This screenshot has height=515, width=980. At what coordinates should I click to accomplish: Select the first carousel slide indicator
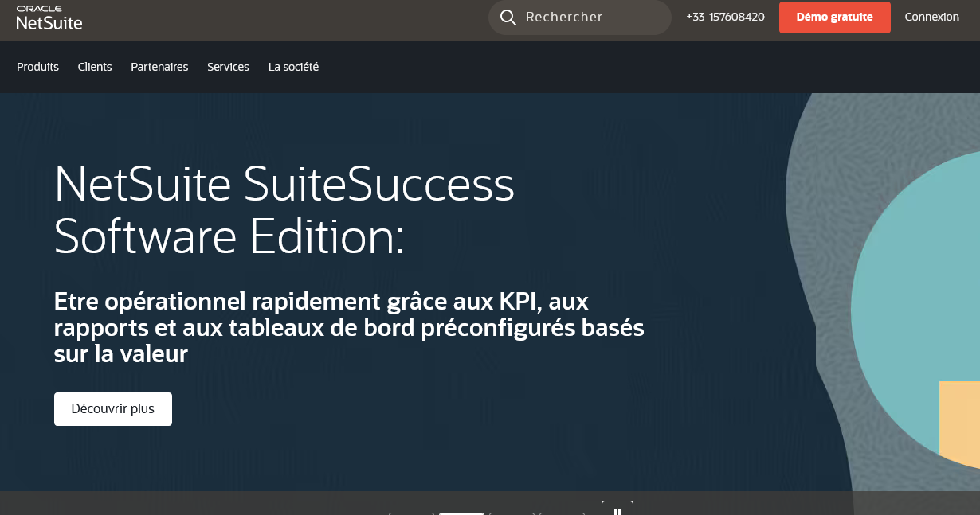(x=411, y=513)
